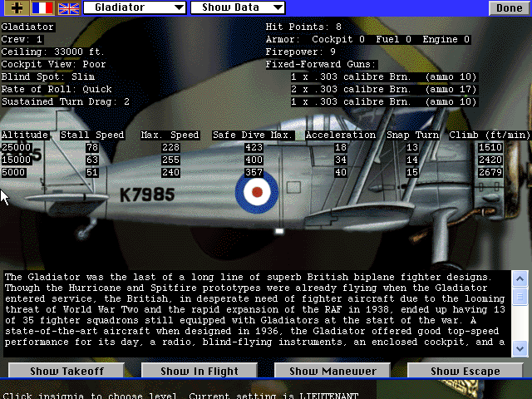The image size is (532, 399).
Task: Click the Show Takeoff button
Action: coord(67,371)
